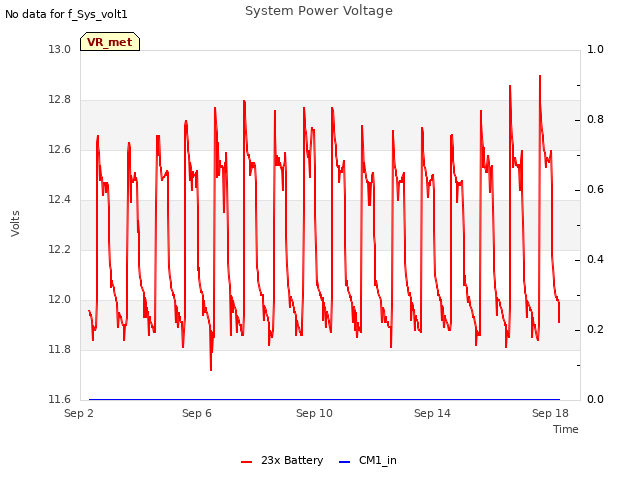Click the Volts y-axis label
The height and width of the screenshot is (480, 640).
[x=15, y=224]
